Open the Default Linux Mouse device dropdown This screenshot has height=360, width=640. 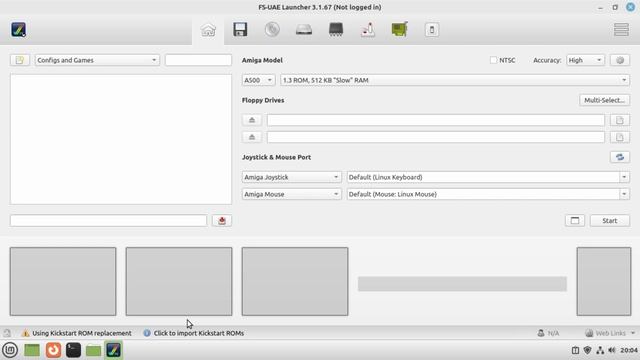(488, 194)
